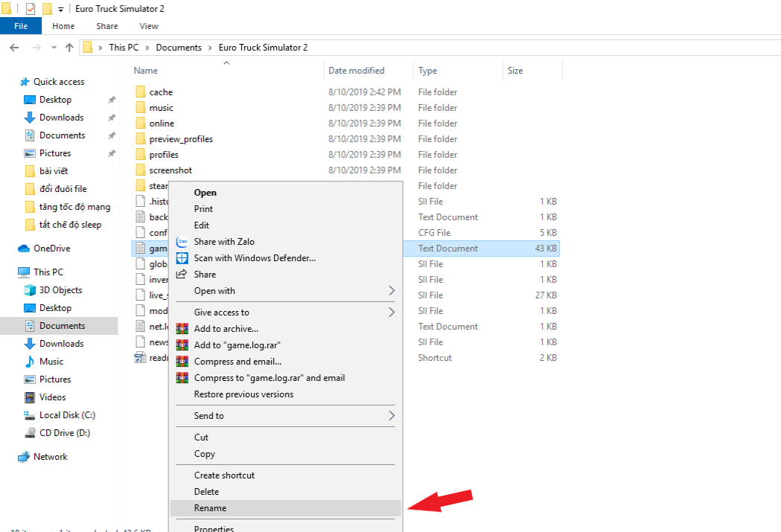Open Customize Quick Access Toolbar dropdown
This screenshot has height=532, width=781.
pyautogui.click(x=60, y=9)
